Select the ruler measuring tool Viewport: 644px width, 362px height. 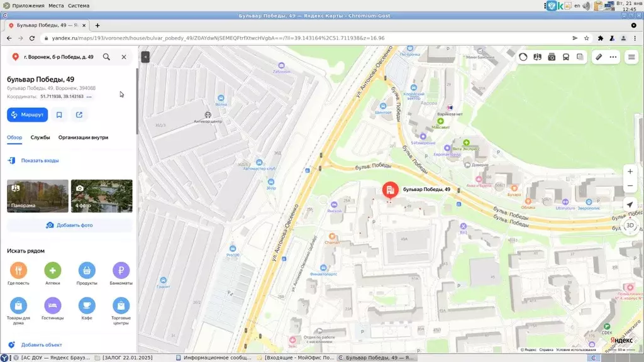point(599,57)
